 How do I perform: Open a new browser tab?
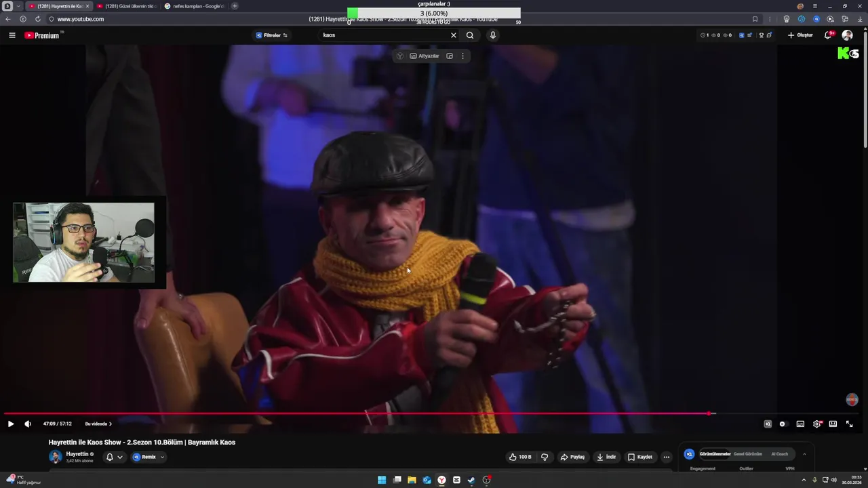click(x=235, y=6)
